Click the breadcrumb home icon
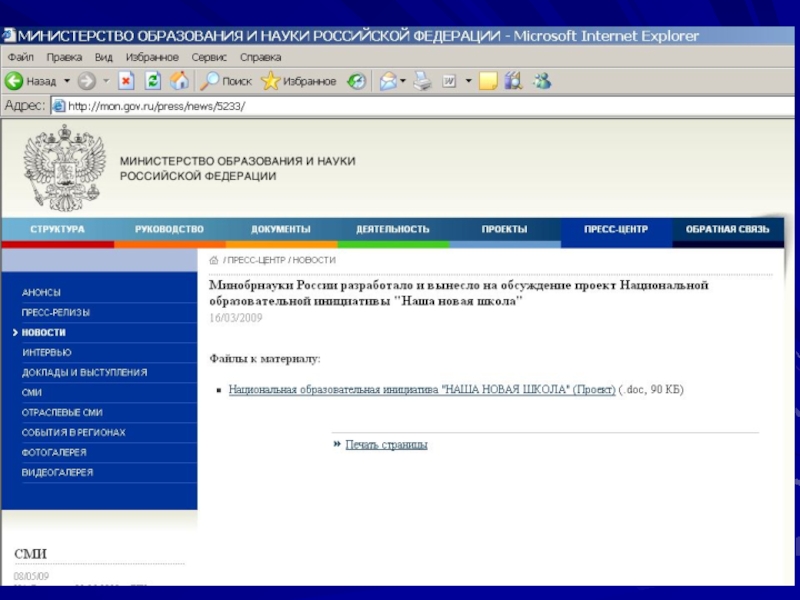Viewport: 800px width, 600px height. (214, 260)
